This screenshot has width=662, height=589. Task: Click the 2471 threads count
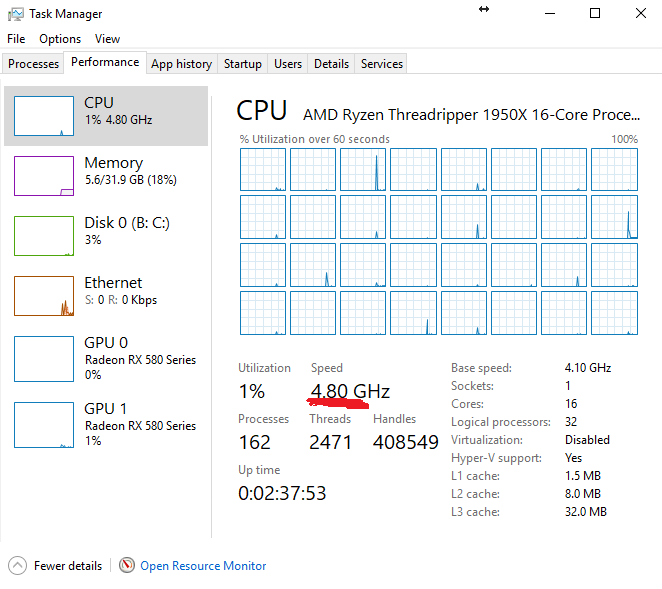(331, 442)
